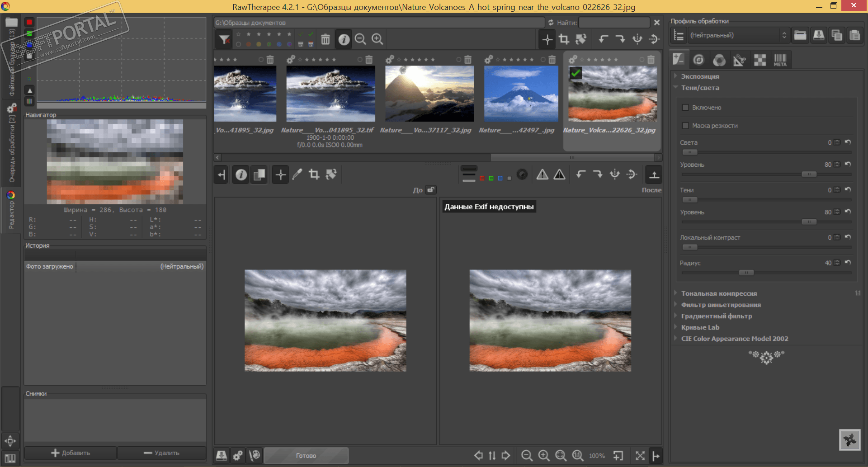The image size is (868, 467).
Task: Go to previous image arrow
Action: [478, 456]
